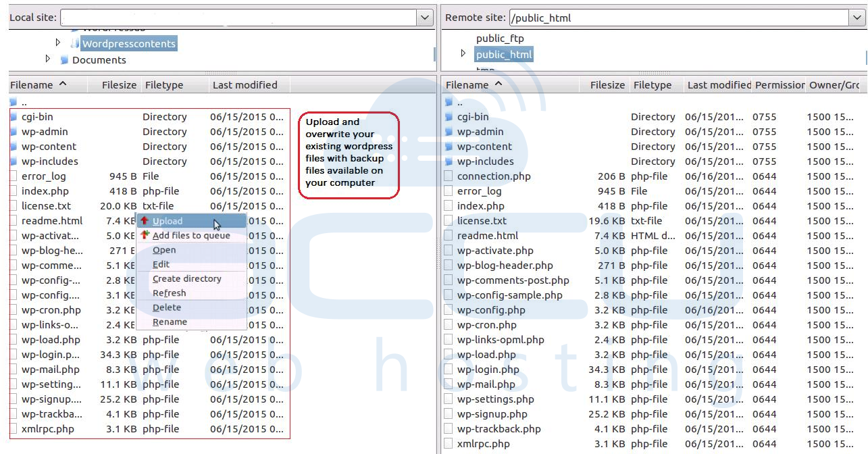Click the remote wp-mail.php file icon
This screenshot has width=868, height=454.
click(x=449, y=384)
